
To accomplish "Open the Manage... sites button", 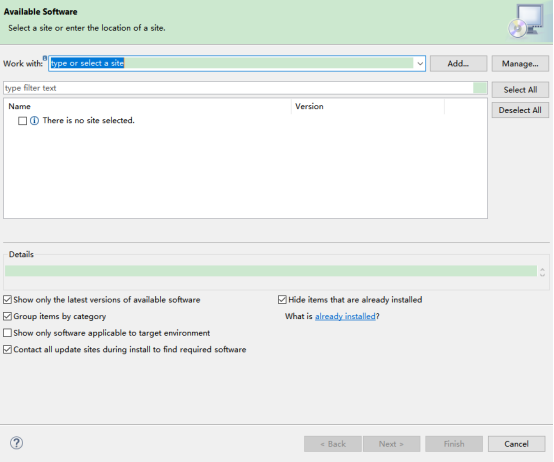I will tap(520, 64).
